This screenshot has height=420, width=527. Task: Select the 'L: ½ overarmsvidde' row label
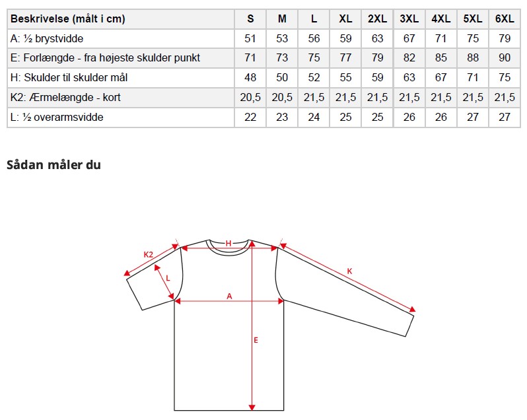pyautogui.click(x=57, y=118)
